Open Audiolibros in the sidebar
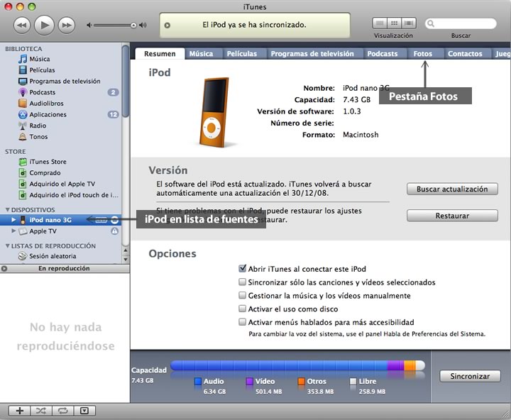This screenshot has width=511, height=420. tap(46, 104)
